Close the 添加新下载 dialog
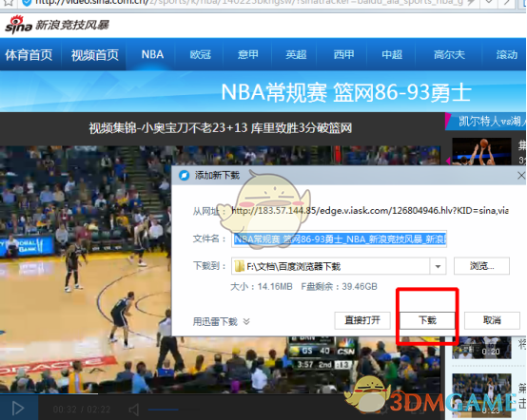This screenshot has height=420, width=527. click(x=521, y=175)
